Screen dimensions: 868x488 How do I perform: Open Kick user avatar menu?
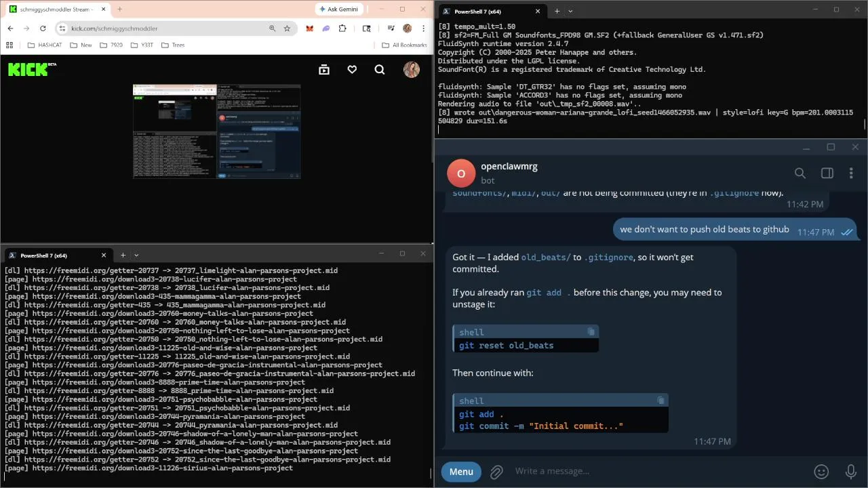click(412, 69)
